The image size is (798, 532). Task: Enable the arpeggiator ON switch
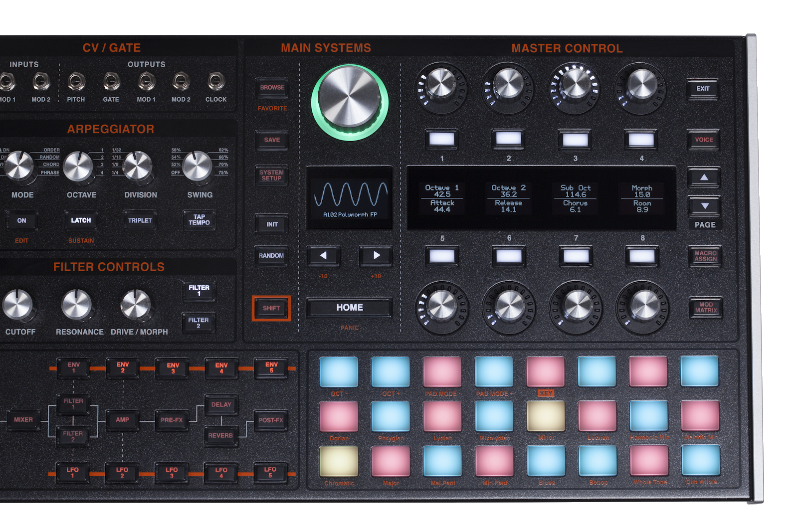22,220
